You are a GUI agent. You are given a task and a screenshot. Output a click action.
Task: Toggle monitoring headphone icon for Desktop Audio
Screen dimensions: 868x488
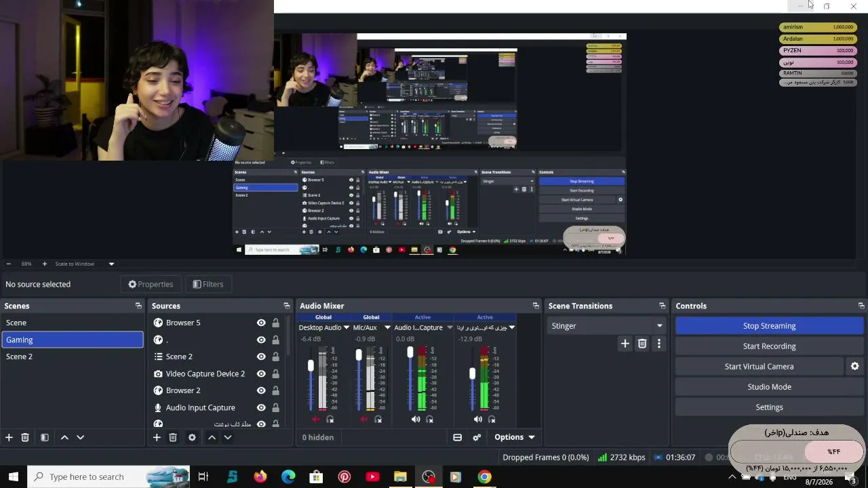click(330, 420)
